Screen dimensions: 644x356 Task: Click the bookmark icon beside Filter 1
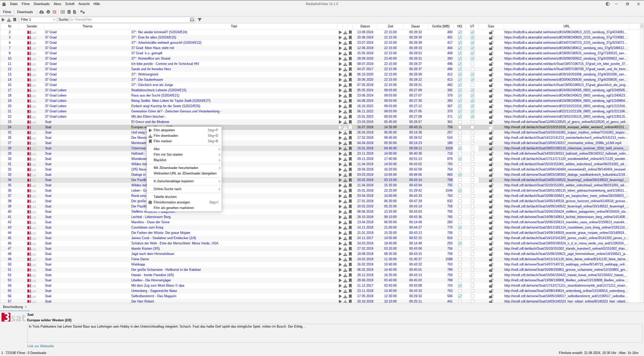click(x=15, y=20)
